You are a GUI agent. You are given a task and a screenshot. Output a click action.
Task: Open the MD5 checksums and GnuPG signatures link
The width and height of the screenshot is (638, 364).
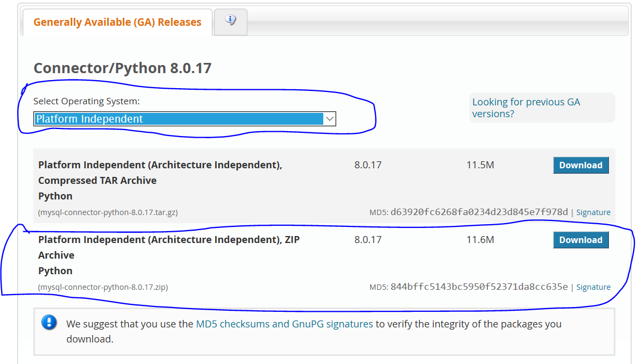point(285,324)
